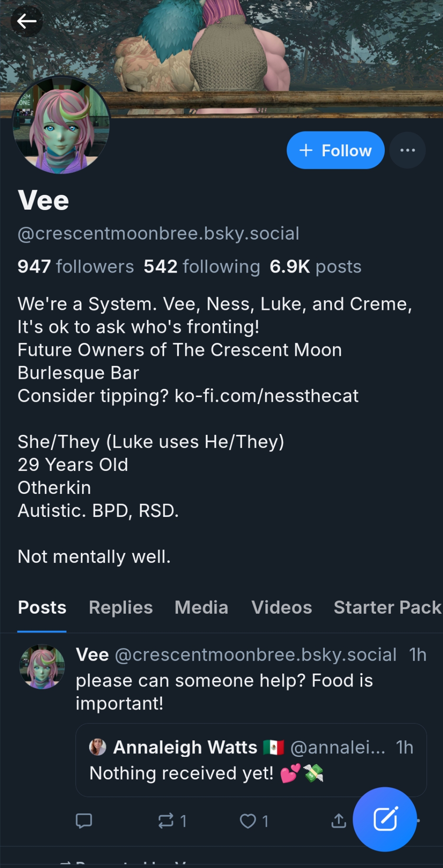Open the 947 followers list

pyautogui.click(x=76, y=266)
